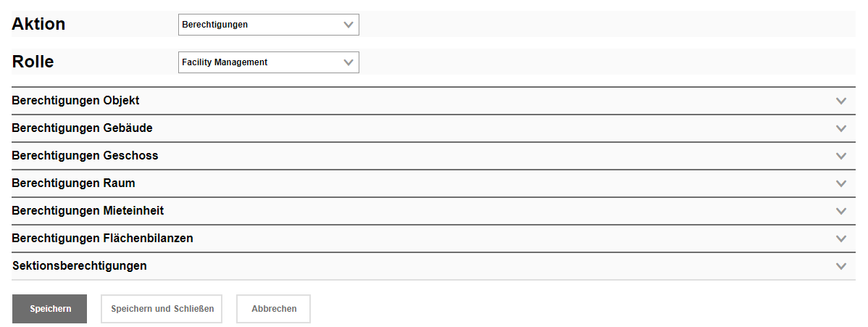Show the Berechtigungen Mieteinheit section title

tap(88, 211)
